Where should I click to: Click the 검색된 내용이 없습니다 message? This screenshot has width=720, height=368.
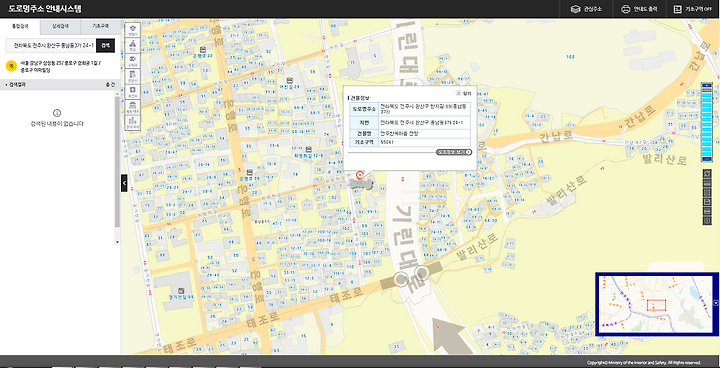point(57,124)
